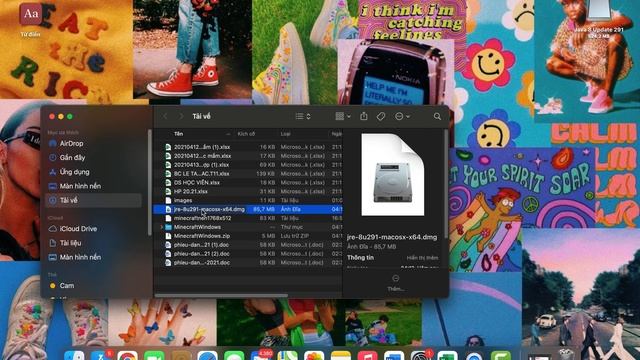Click the Finder search magnifier
The width and height of the screenshot is (640, 360).
click(437, 117)
